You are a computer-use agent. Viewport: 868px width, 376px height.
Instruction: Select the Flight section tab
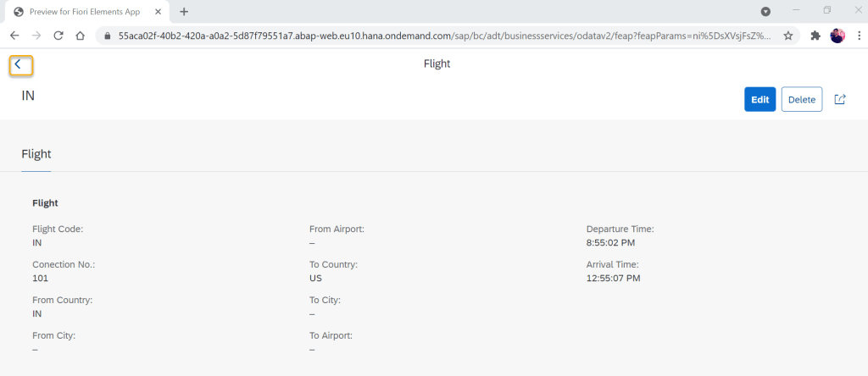pyautogui.click(x=36, y=154)
